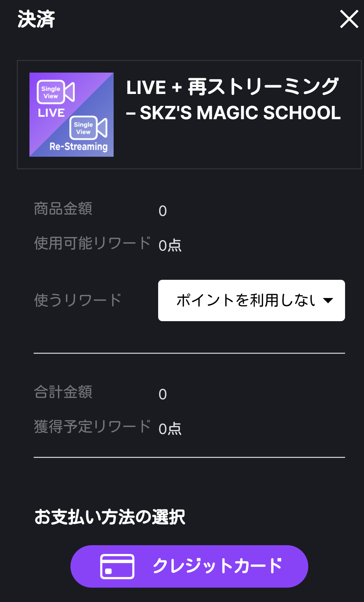Click the LIVE text in product thumbnail
This screenshot has height=602, width=364.
coord(51,113)
